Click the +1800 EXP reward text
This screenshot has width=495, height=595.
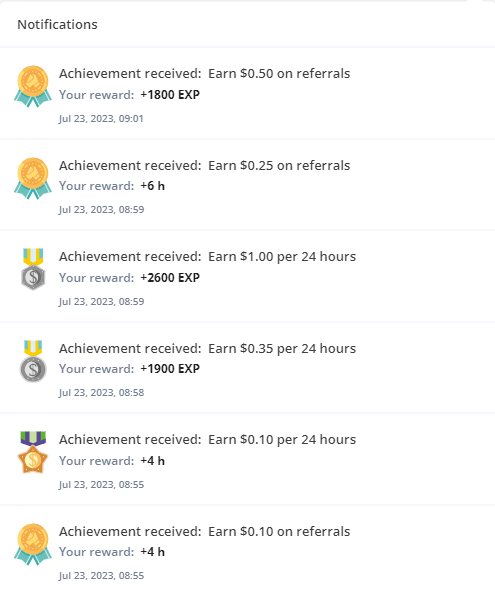(170, 94)
